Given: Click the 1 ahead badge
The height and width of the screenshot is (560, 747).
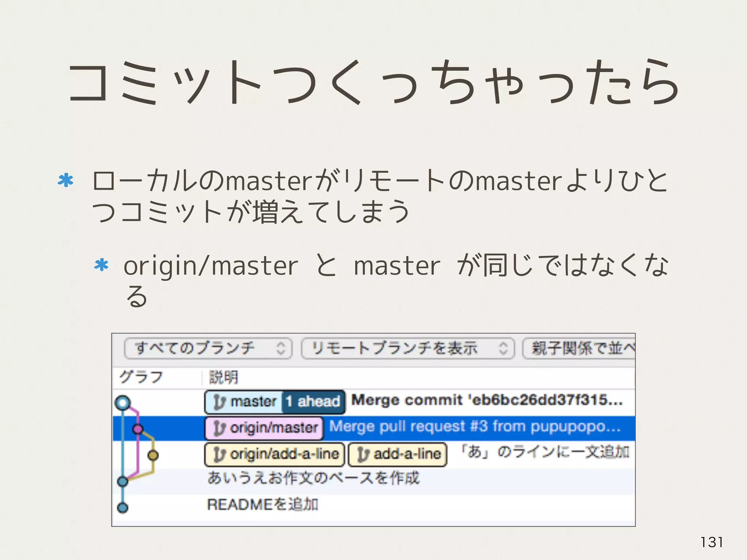Looking at the screenshot, I should [313, 402].
